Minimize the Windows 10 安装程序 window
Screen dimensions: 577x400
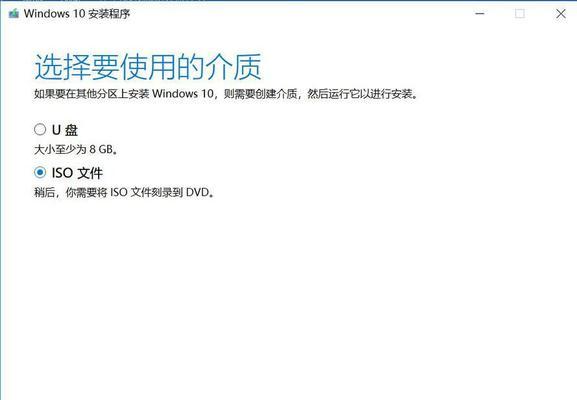479,14
